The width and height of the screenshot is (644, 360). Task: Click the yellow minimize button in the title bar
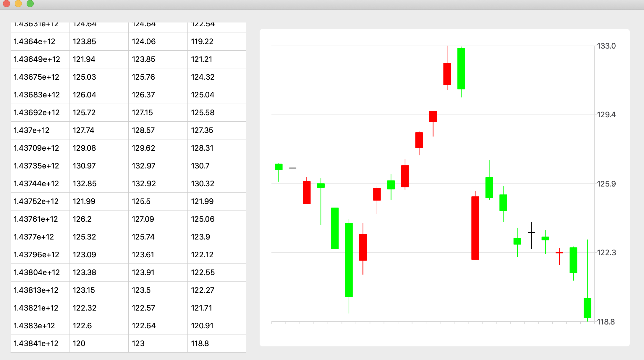18,4
